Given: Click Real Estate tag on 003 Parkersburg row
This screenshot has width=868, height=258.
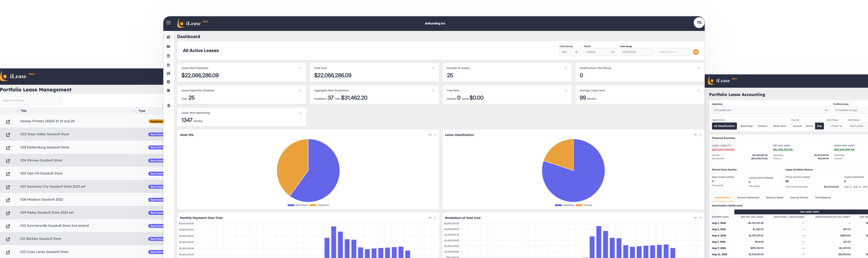Looking at the screenshot, I should tap(156, 147).
